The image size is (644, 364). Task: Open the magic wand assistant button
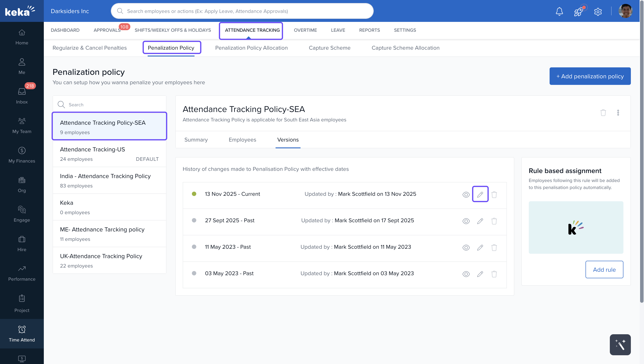pos(620,345)
